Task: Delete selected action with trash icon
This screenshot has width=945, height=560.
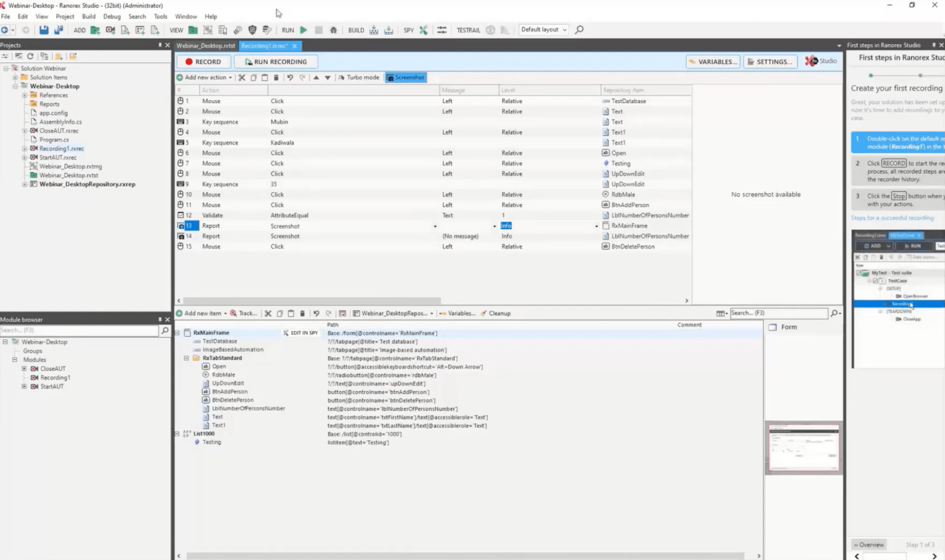Action: click(x=276, y=77)
